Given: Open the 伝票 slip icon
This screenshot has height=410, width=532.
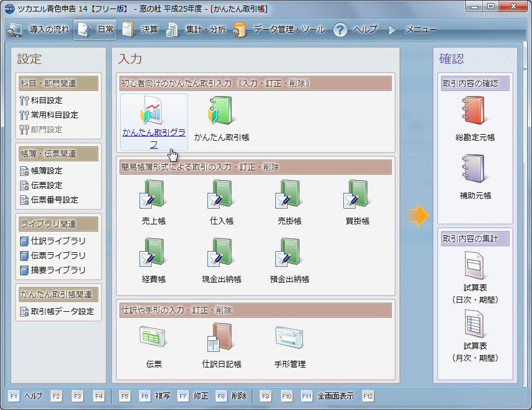Looking at the screenshot, I should point(152,337).
